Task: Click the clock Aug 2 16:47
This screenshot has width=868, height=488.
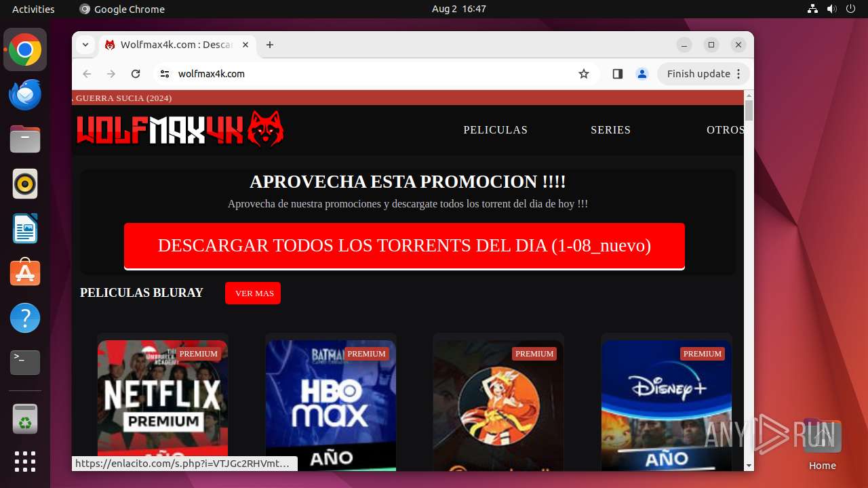Action: pyautogui.click(x=459, y=9)
